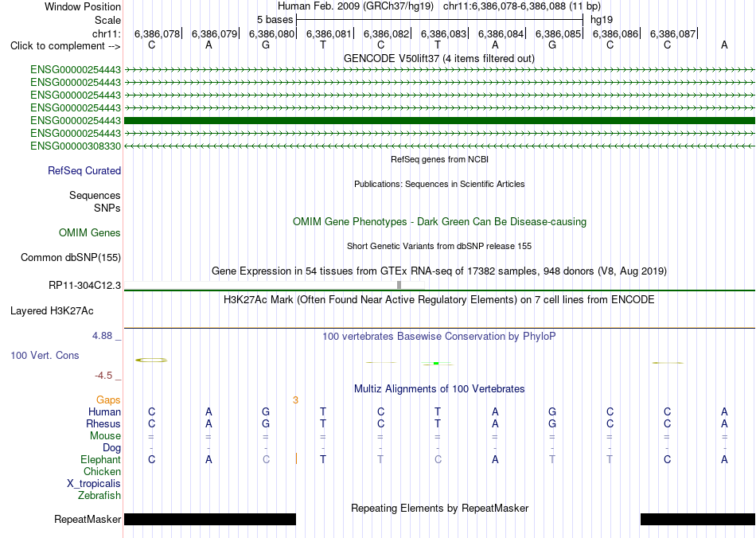This screenshot has height=538, width=756.
Task: Click the 'OMIM Genes' track label
Action: pos(90,233)
